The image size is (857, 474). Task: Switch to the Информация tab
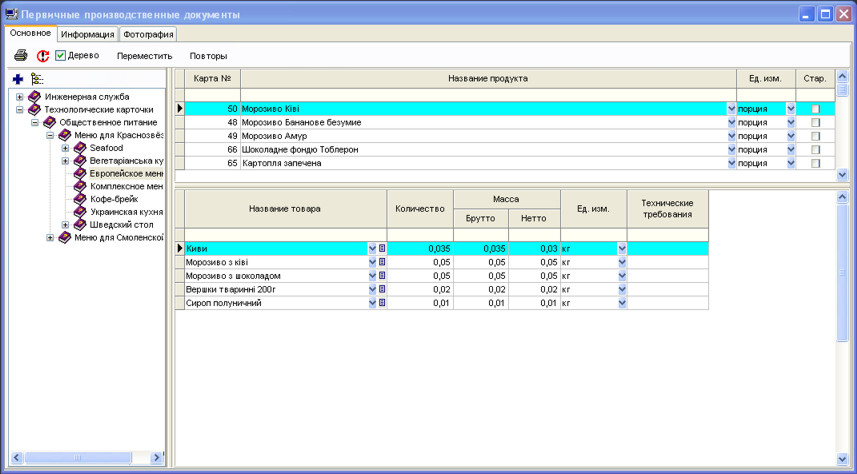pyautogui.click(x=88, y=34)
